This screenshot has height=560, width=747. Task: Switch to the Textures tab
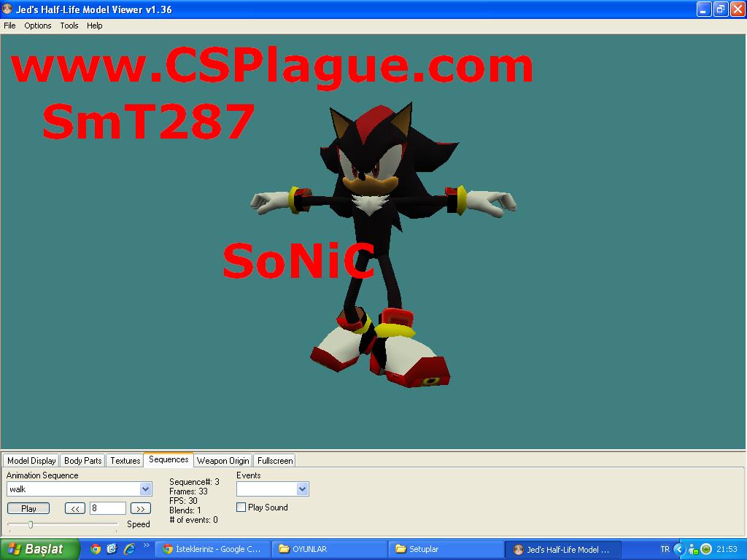click(125, 461)
